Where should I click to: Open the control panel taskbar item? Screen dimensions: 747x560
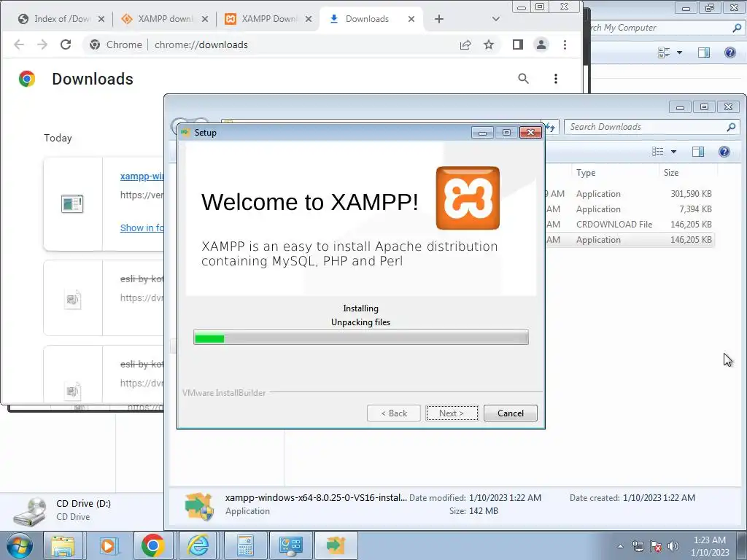point(290,545)
